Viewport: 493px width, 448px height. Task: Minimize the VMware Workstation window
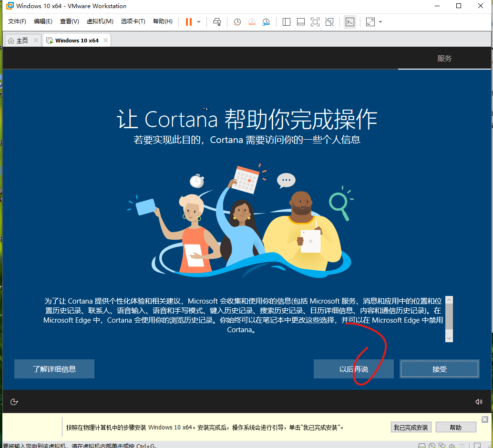coord(437,6)
